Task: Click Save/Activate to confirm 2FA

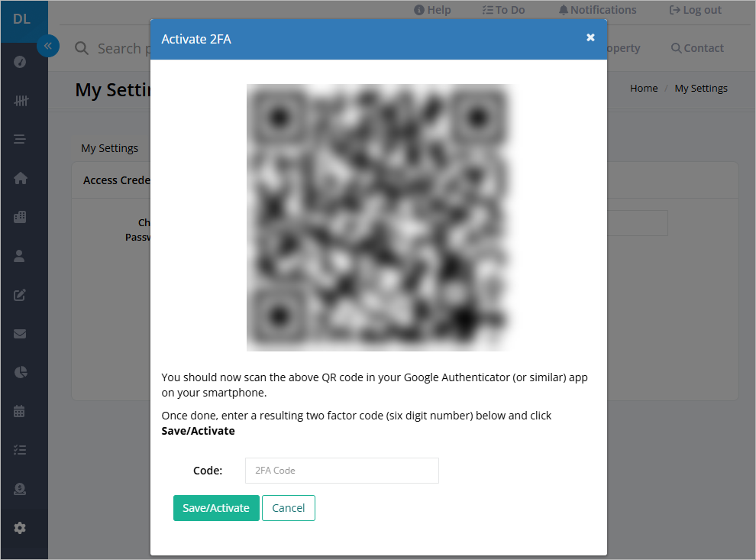Action: click(216, 507)
